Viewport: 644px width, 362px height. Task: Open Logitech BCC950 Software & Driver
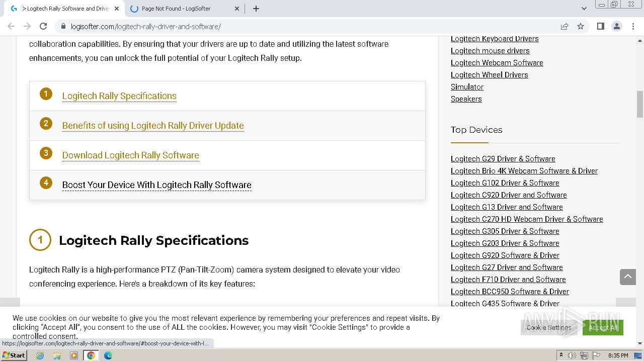510,292
